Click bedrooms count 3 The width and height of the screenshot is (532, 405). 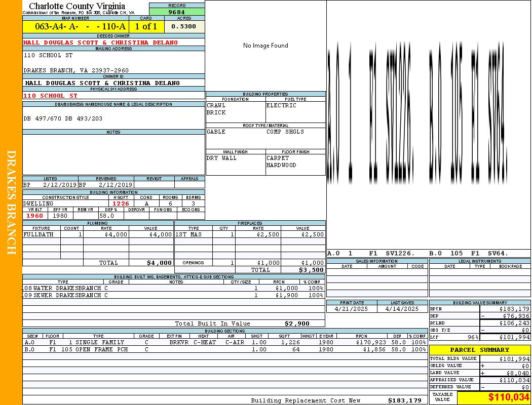(x=194, y=204)
